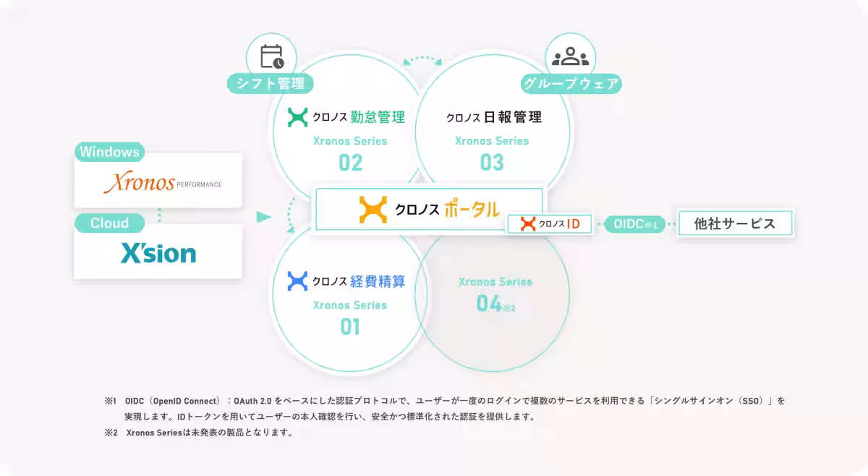
Task: Click the red Xronos ID logo icon
Action: click(x=527, y=224)
